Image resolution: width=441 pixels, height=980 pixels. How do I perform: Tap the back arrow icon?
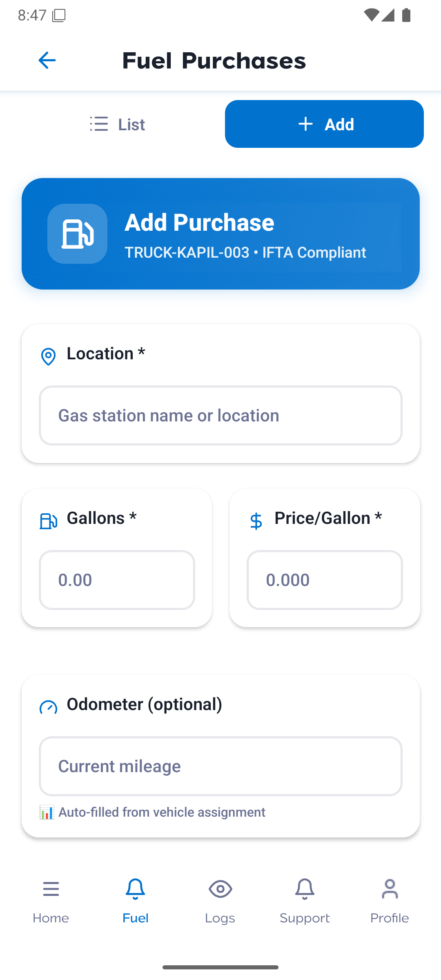pos(47,60)
